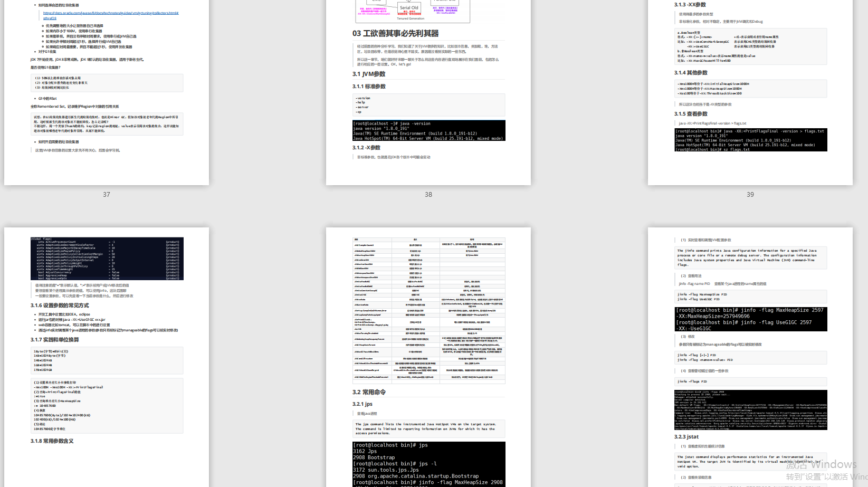This screenshot has height=487, width=868.
Task: Click heading "3.1.6 设置参数的常见方式"
Action: coord(60,305)
